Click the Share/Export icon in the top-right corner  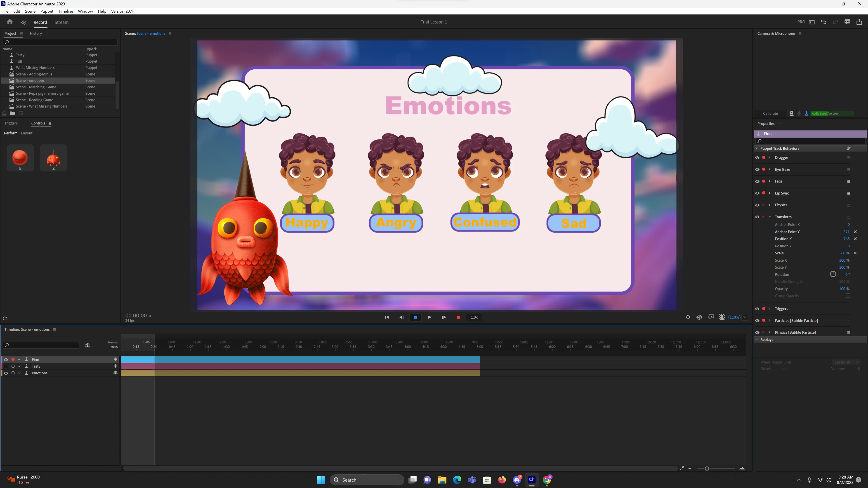point(859,22)
